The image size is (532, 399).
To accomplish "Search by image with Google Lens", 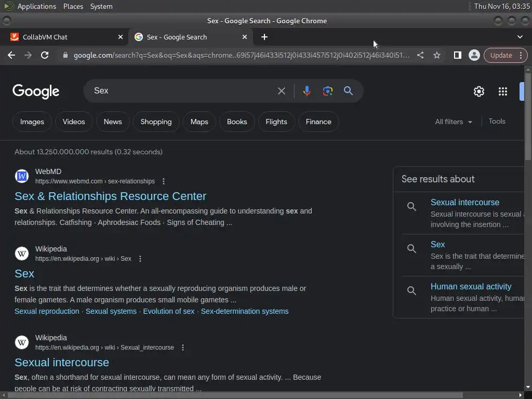I will click(327, 91).
